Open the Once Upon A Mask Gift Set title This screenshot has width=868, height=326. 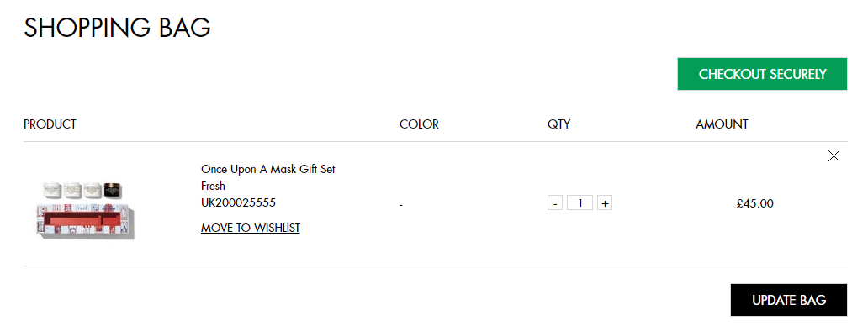[268, 169]
